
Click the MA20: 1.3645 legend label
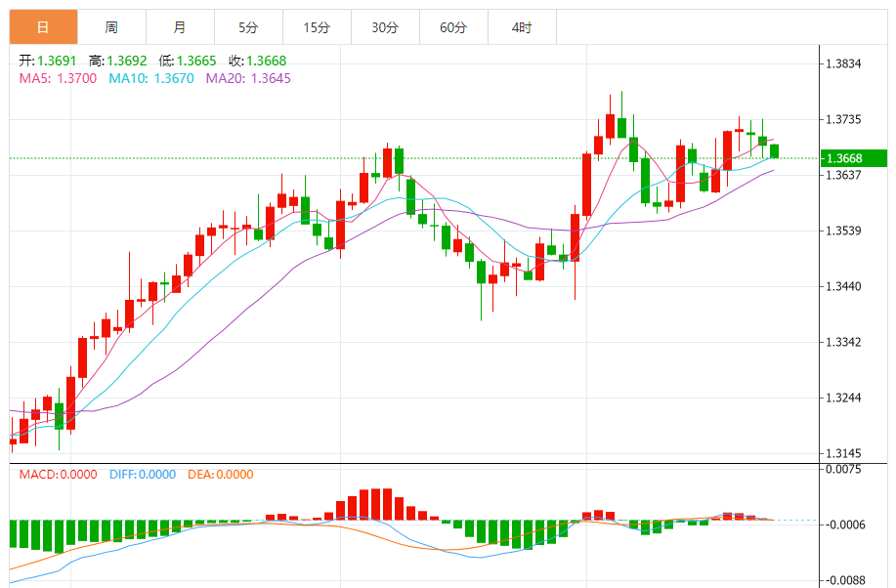click(248, 78)
